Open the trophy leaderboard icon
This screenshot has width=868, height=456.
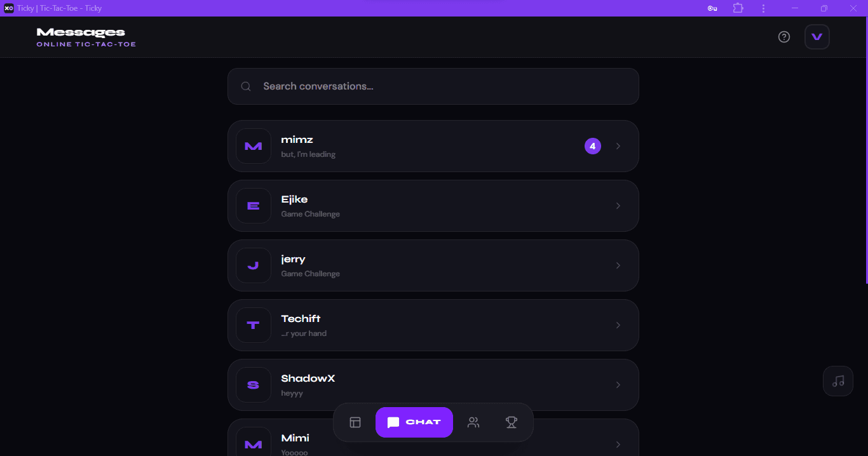tap(512, 422)
